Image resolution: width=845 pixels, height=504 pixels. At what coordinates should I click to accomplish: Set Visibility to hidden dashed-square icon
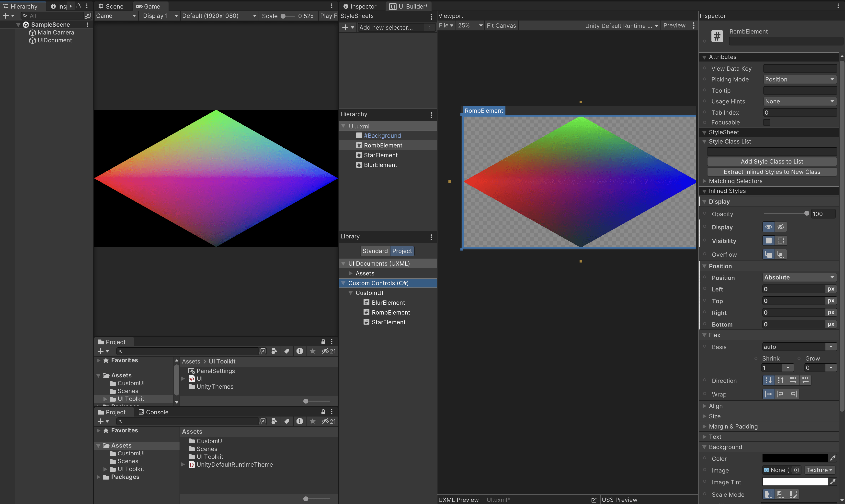781,241
